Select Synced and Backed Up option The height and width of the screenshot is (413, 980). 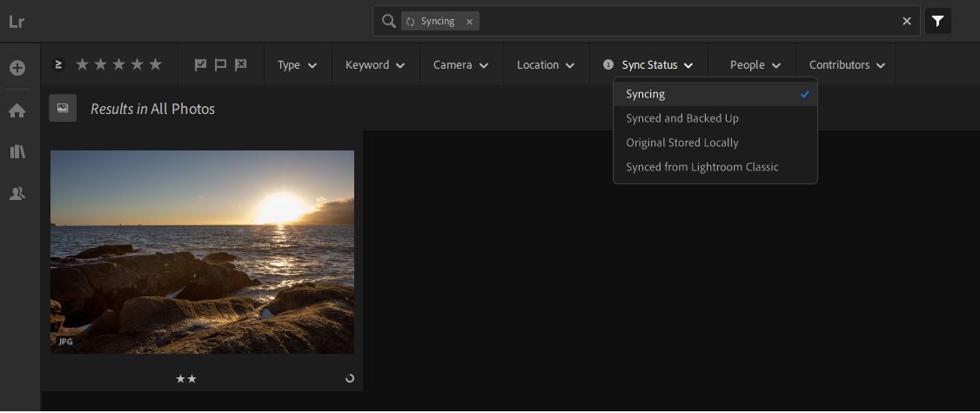click(x=682, y=118)
